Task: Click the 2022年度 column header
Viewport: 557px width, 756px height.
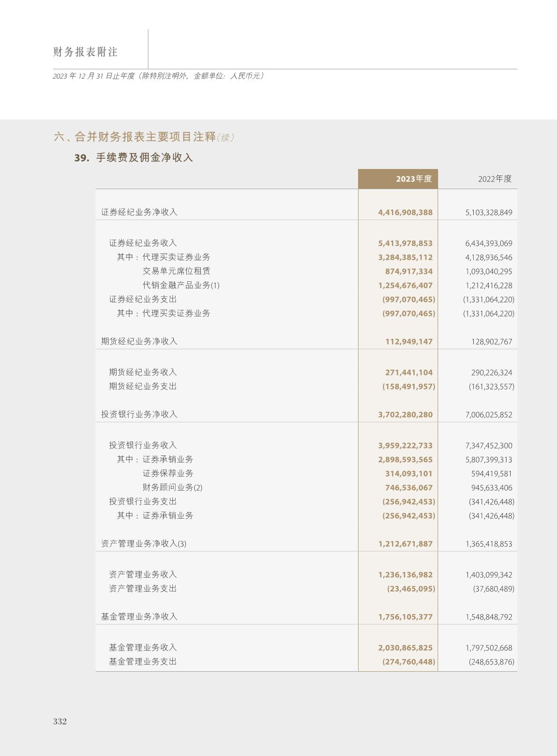Action: pyautogui.click(x=495, y=179)
